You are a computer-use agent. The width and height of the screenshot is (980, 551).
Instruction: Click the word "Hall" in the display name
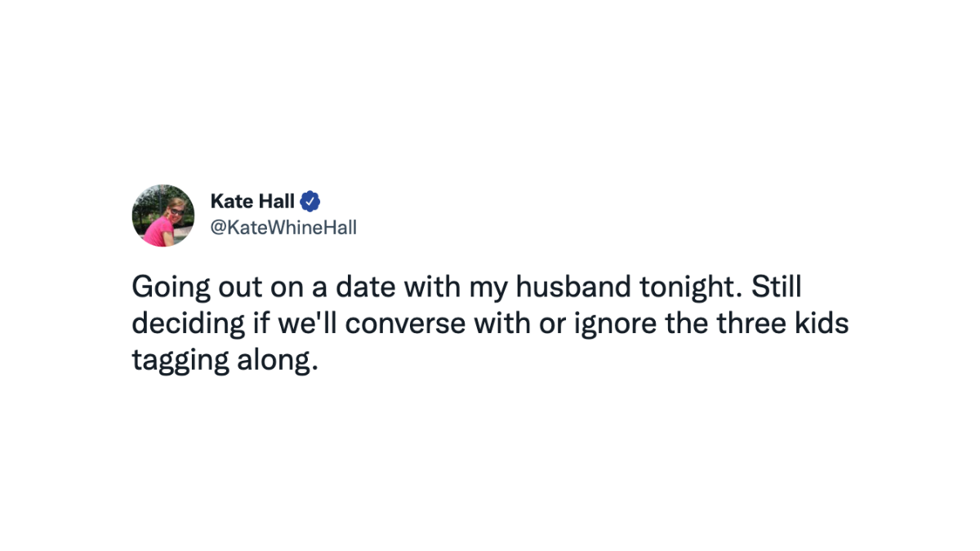point(276,201)
